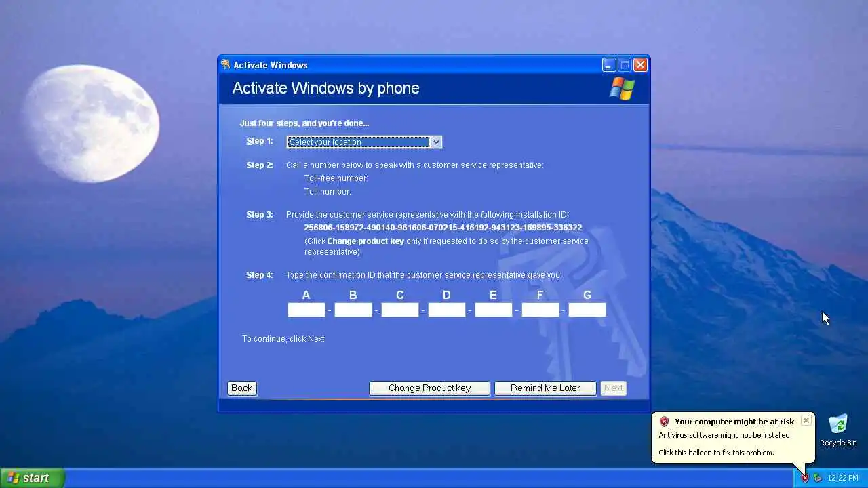This screenshot has width=868, height=488.
Task: Click the installation ID number text
Action: (x=443, y=228)
